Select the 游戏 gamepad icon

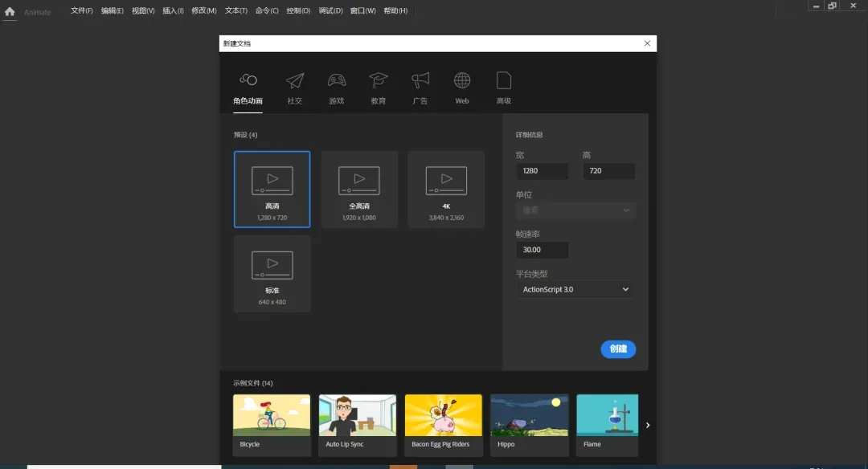point(337,81)
